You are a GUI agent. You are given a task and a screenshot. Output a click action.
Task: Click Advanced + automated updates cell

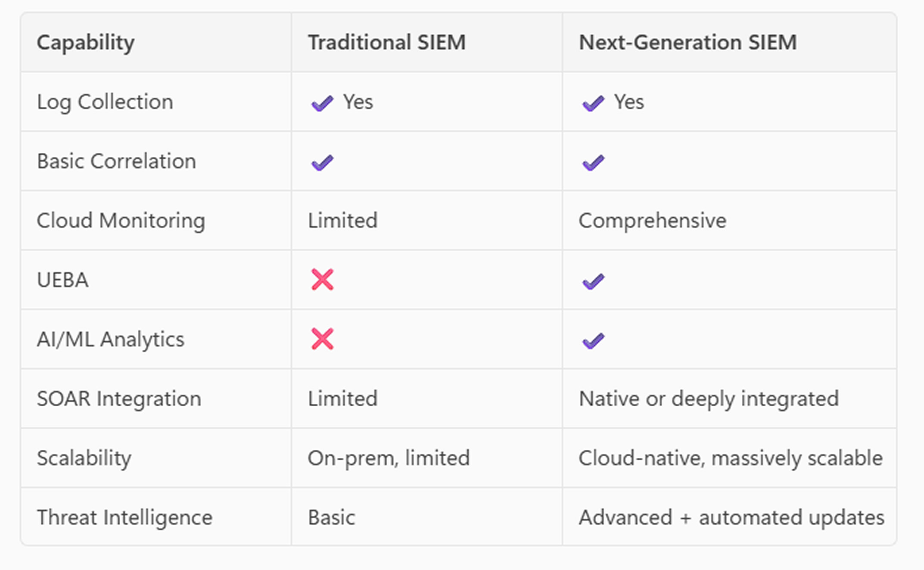731,517
